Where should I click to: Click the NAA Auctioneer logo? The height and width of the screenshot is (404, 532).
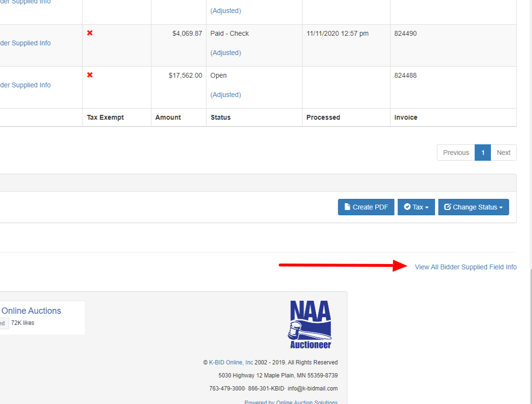pyautogui.click(x=311, y=324)
